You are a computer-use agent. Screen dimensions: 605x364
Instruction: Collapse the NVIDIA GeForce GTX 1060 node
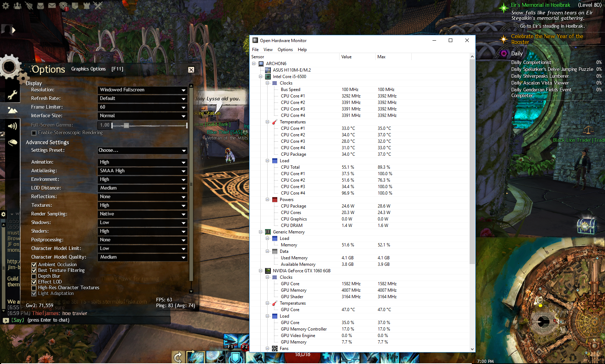click(x=260, y=271)
